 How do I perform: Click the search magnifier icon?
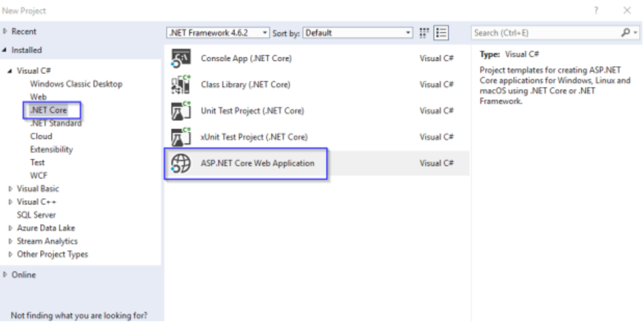point(625,33)
